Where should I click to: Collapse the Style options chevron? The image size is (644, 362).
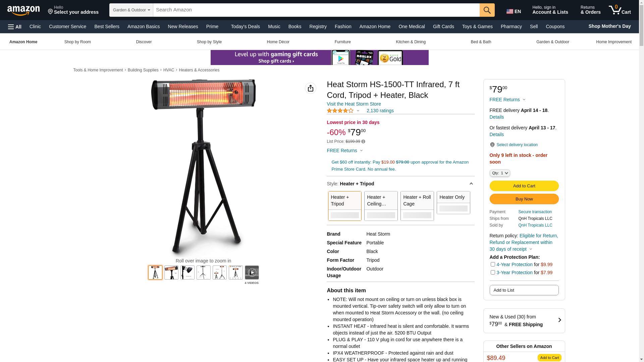pos(471,184)
